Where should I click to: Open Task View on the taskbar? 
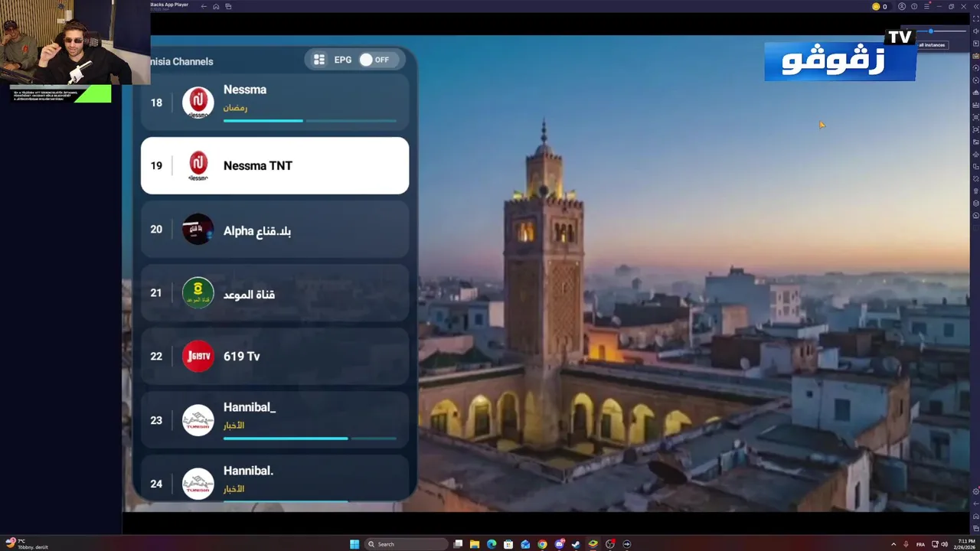click(458, 544)
